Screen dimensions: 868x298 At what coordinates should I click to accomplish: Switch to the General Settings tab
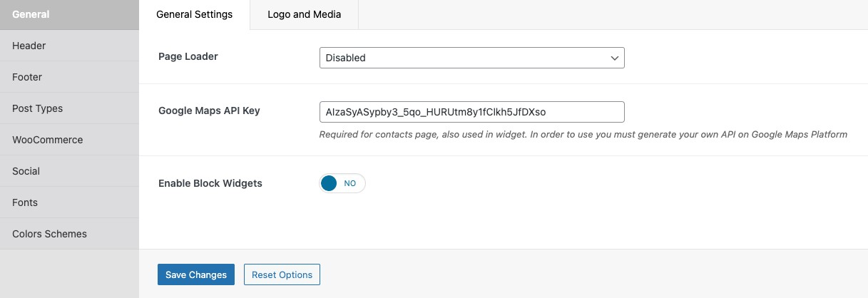pos(194,14)
